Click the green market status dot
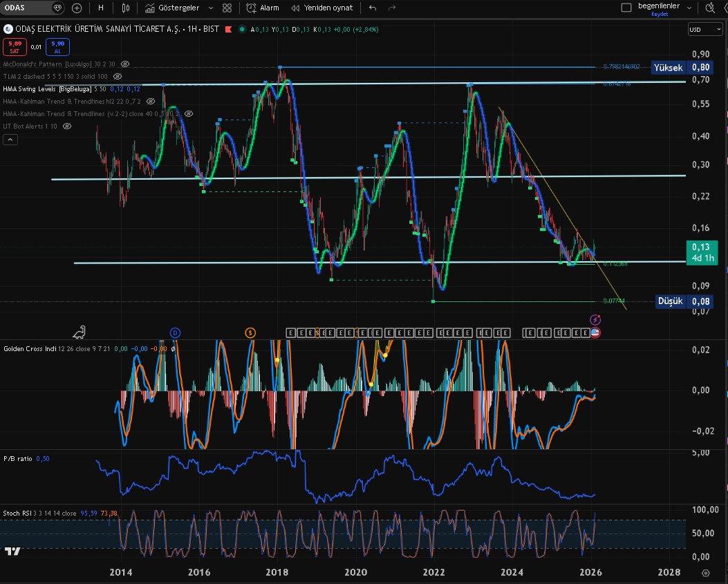Image resolution: width=728 pixels, height=584 pixels. coord(242,29)
